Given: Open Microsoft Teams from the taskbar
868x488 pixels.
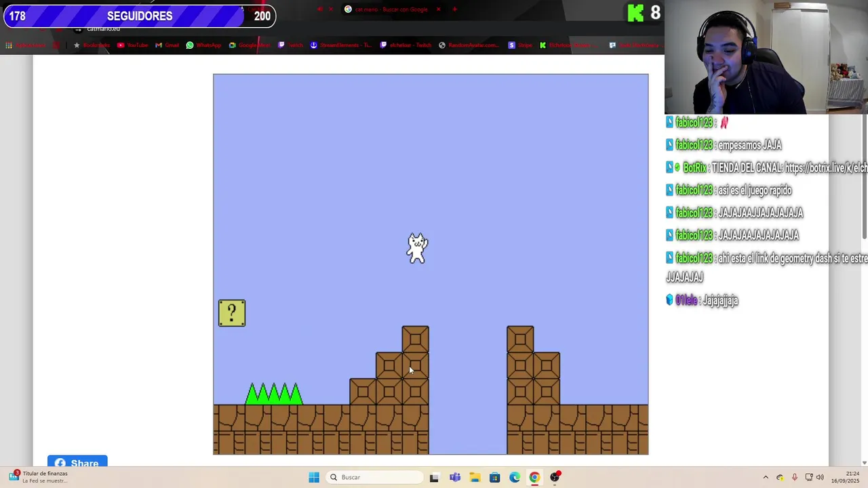Looking at the screenshot, I should pos(454,477).
